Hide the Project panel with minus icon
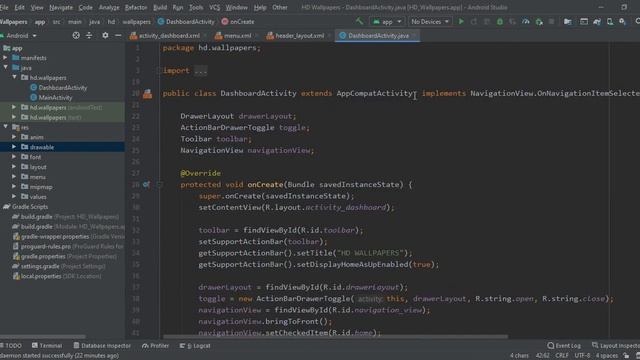 (118, 36)
